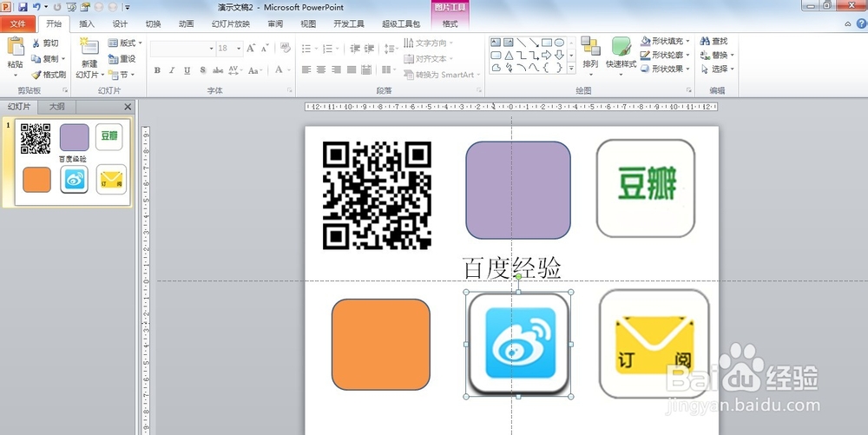
Task: Click the Save icon in quick access toolbar
Action: coord(23,7)
